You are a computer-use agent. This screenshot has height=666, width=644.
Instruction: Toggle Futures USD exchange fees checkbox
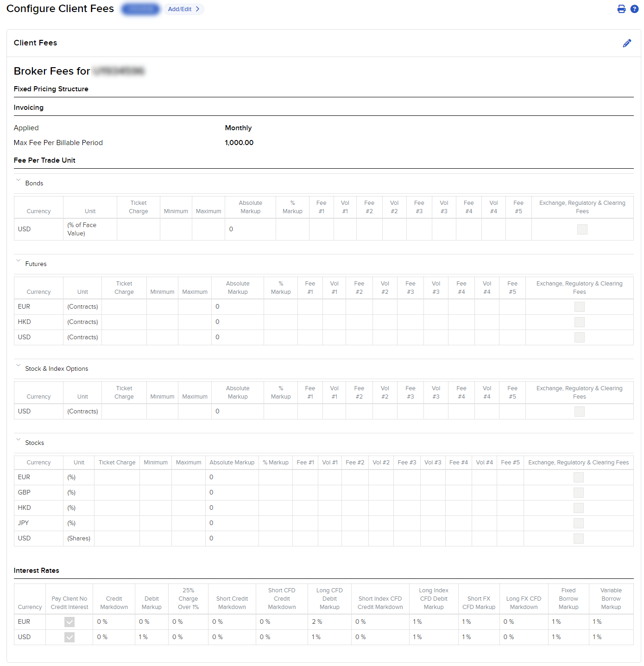point(579,337)
